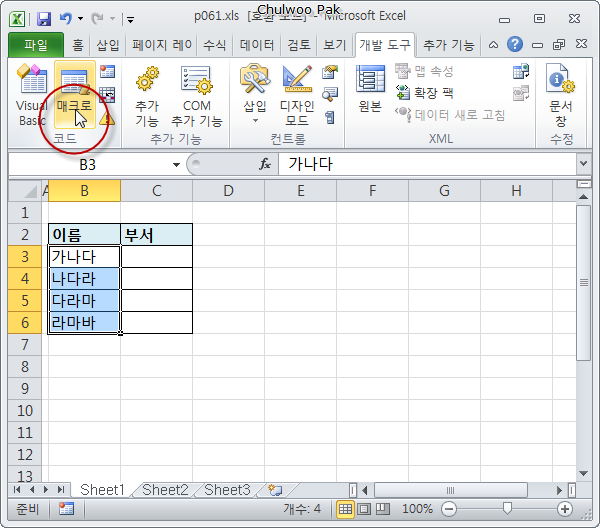Screen dimensions: 600x528
Task: Click the 원본 (Source) XML icon
Action: point(370,90)
